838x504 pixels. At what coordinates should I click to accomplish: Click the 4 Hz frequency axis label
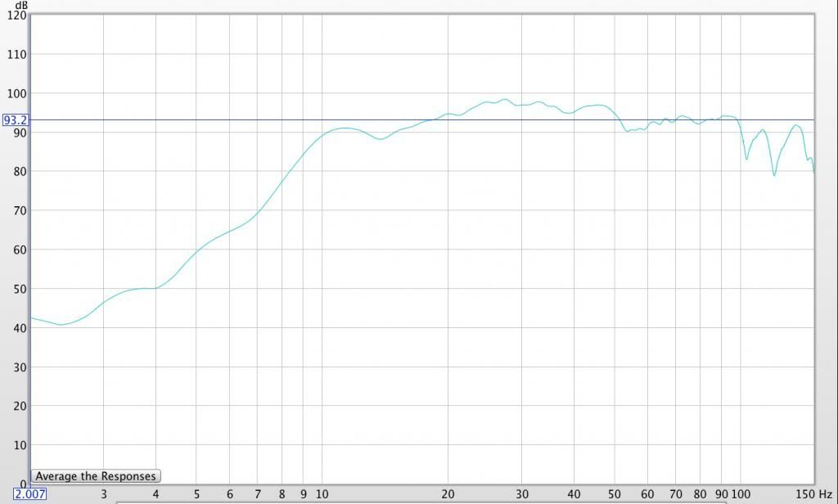tap(155, 494)
